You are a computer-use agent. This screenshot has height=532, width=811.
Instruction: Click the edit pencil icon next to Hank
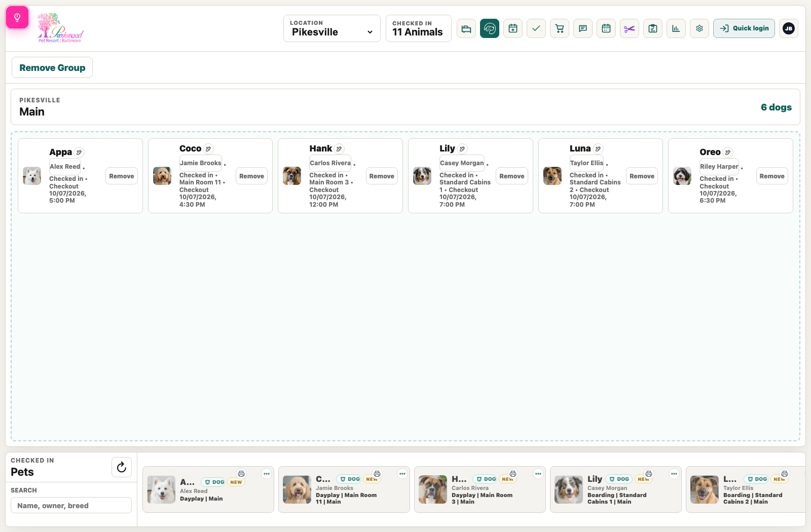coord(339,149)
